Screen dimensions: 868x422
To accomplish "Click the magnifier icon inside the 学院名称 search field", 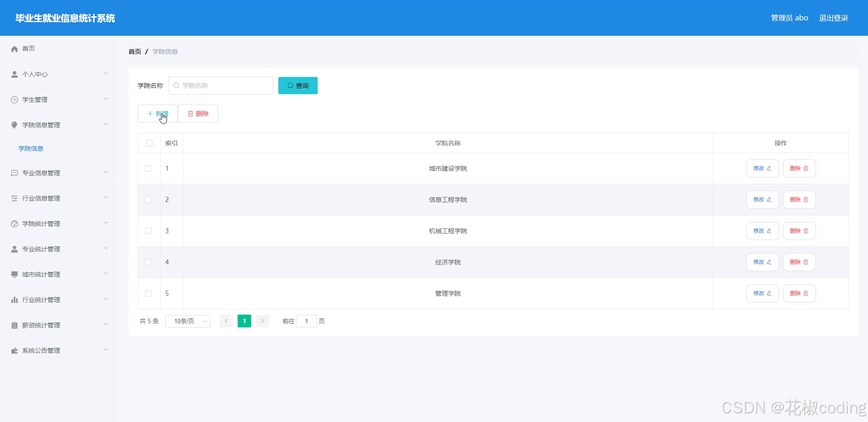I will (x=176, y=86).
